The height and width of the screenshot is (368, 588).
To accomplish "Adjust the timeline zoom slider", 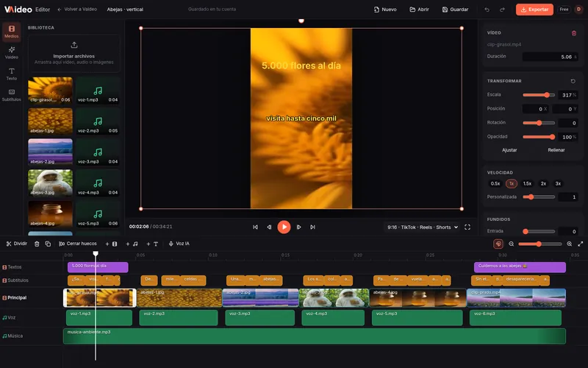I will (x=540, y=244).
